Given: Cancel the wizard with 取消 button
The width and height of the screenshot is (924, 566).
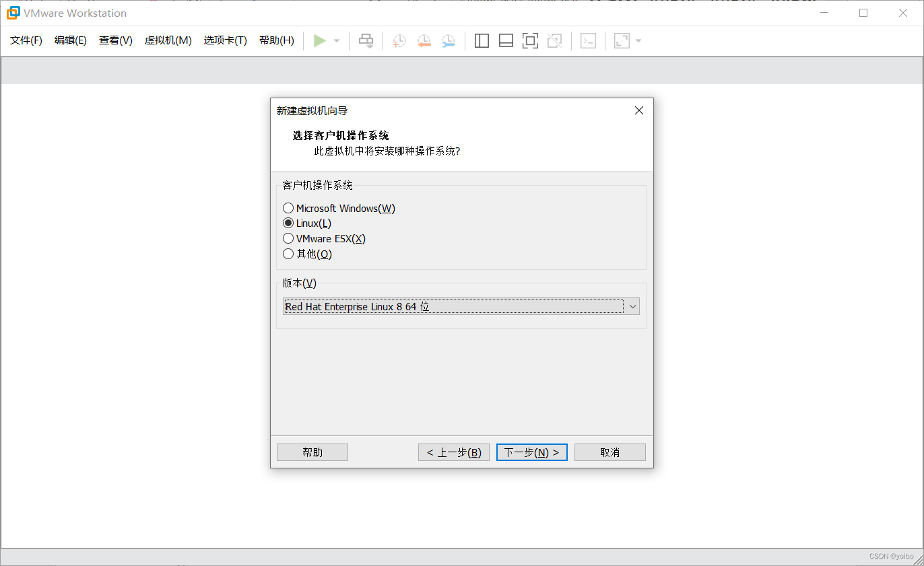Looking at the screenshot, I should pos(610,452).
